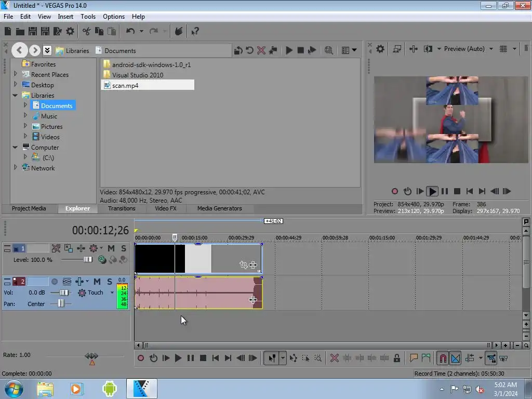Go back in the Explorer with the left arrow

click(x=19, y=50)
